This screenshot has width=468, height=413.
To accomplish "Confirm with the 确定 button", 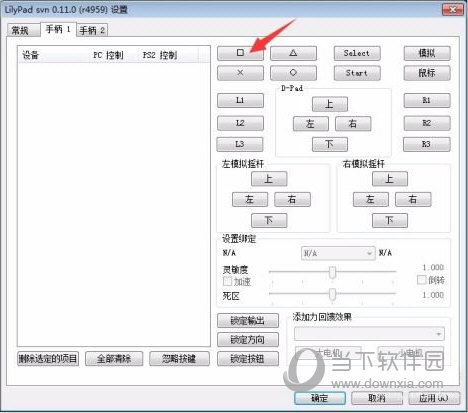I will (x=320, y=398).
